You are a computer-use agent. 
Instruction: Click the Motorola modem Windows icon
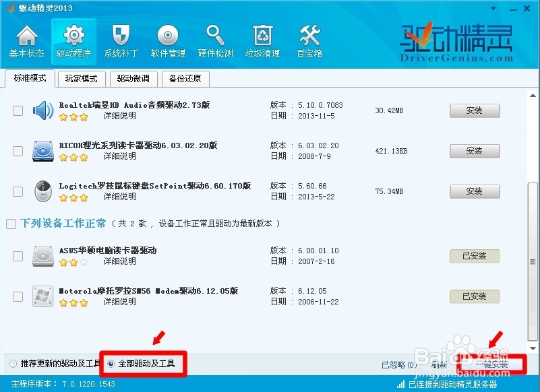[43, 296]
